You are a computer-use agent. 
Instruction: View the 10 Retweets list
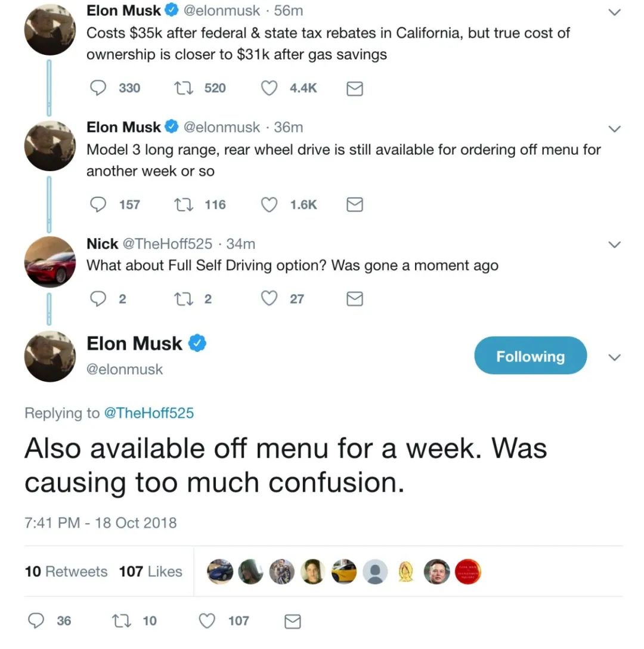[66, 571]
